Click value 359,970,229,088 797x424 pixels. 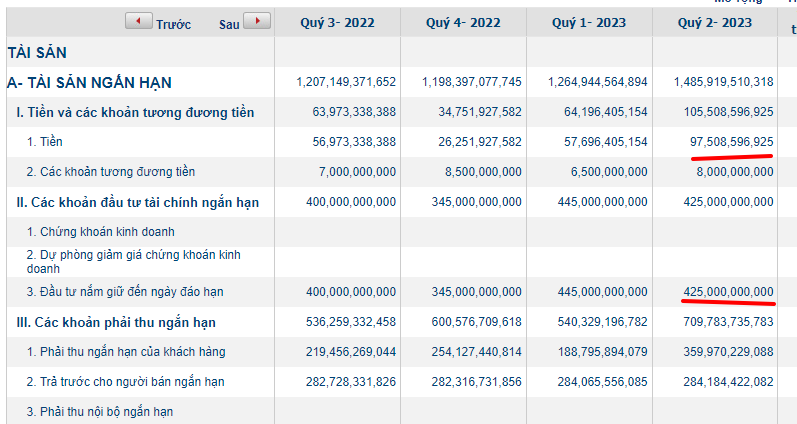tap(728, 352)
